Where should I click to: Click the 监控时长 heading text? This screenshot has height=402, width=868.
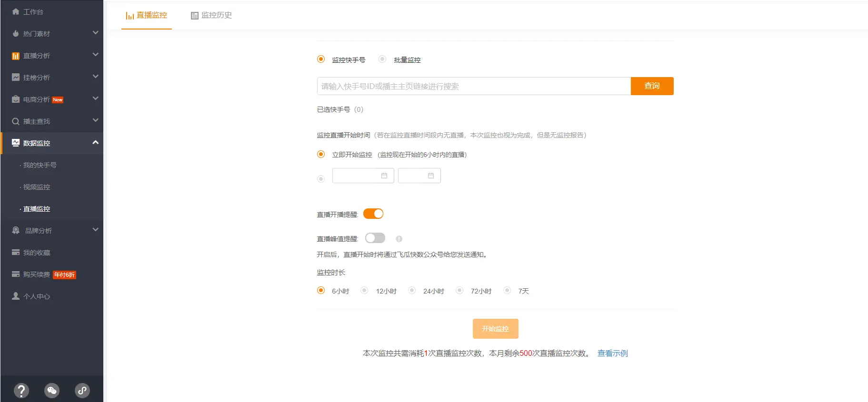point(331,273)
